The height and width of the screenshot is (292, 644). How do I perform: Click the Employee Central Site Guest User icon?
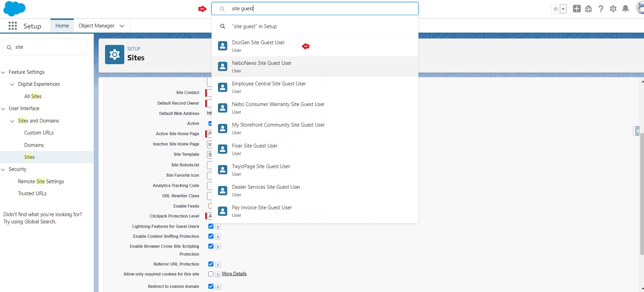tap(223, 87)
